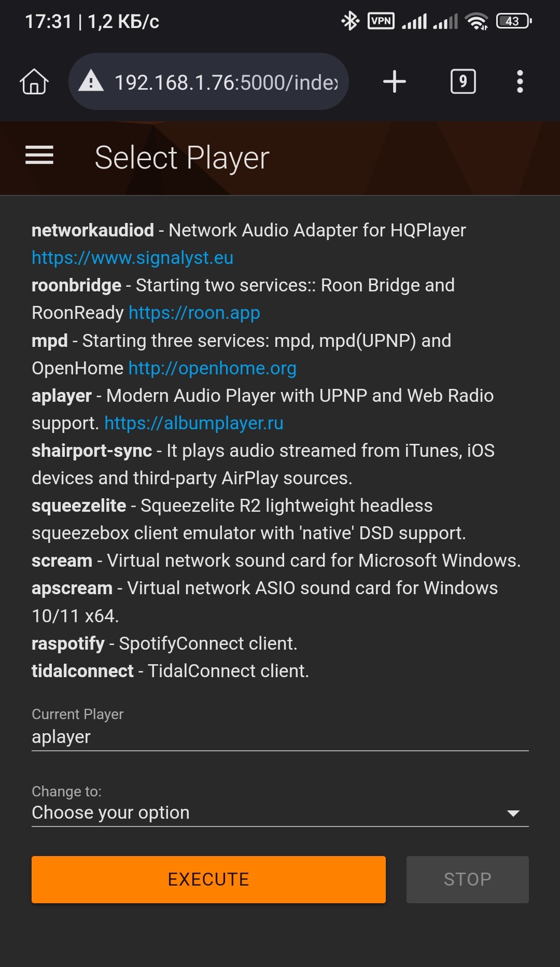
Task: Tap the Wi-Fi status icon
Action: click(477, 21)
